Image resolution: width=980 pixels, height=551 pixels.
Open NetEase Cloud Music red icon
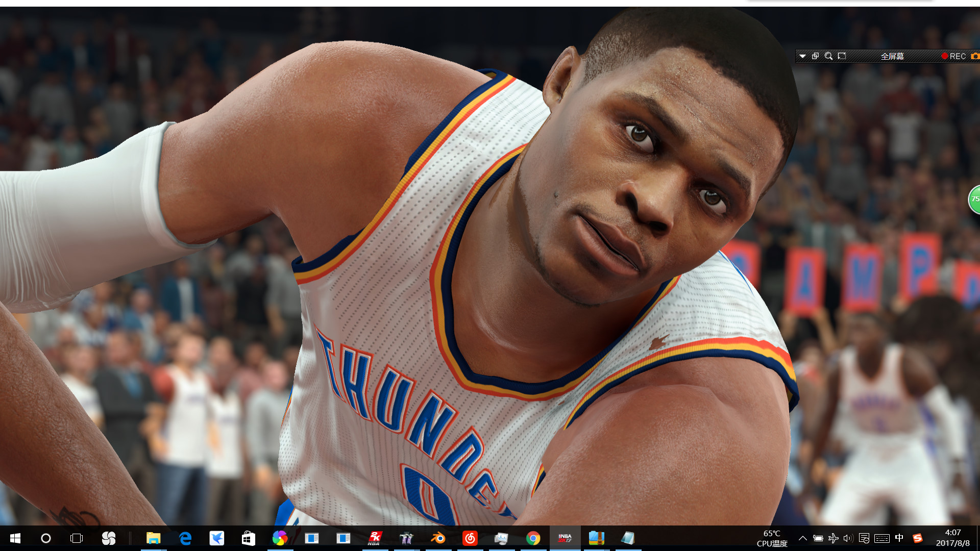(x=470, y=538)
